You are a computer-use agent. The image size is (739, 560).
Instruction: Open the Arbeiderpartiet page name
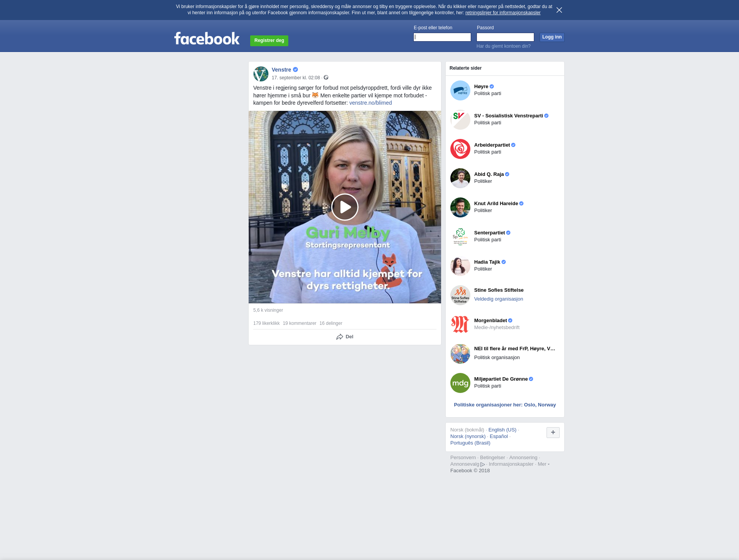pos(492,145)
